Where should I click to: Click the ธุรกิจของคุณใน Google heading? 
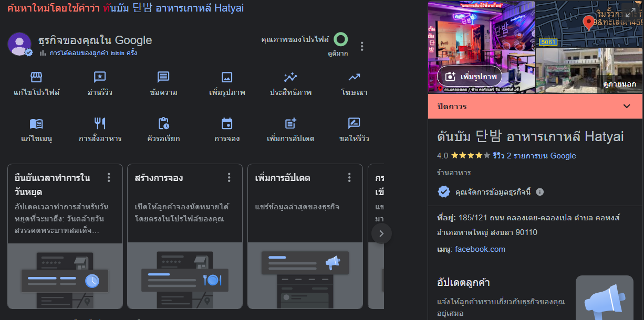pos(95,40)
